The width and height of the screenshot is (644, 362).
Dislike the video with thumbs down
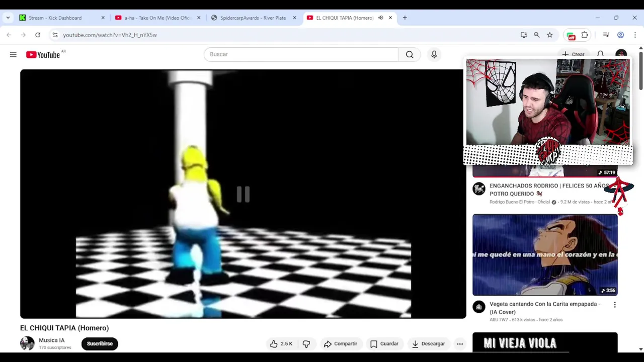[306, 344]
